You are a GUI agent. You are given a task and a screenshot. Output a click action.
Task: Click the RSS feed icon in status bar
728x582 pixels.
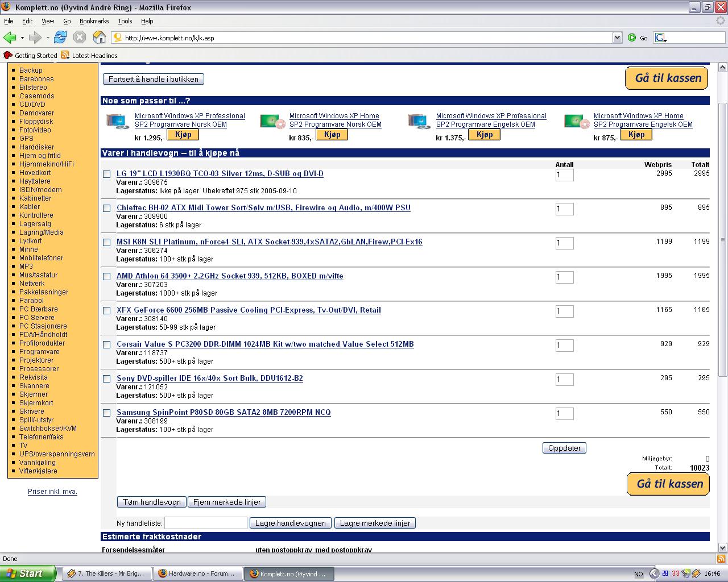coord(721,559)
